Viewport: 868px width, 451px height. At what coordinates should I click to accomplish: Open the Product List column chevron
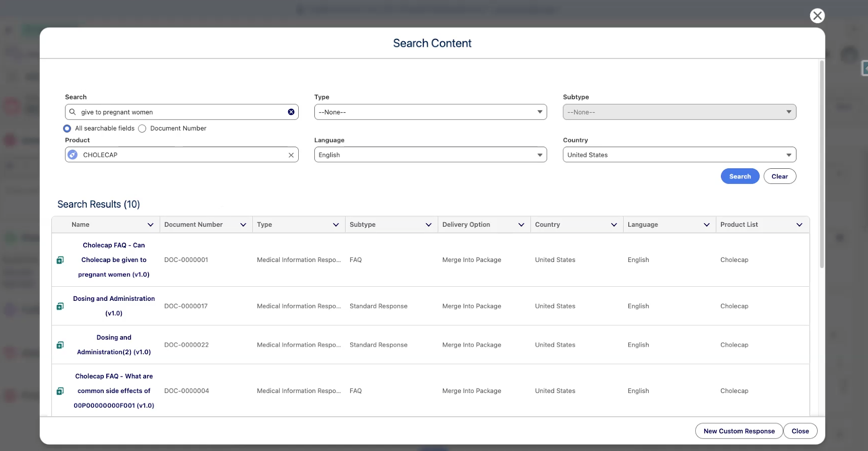click(x=799, y=225)
